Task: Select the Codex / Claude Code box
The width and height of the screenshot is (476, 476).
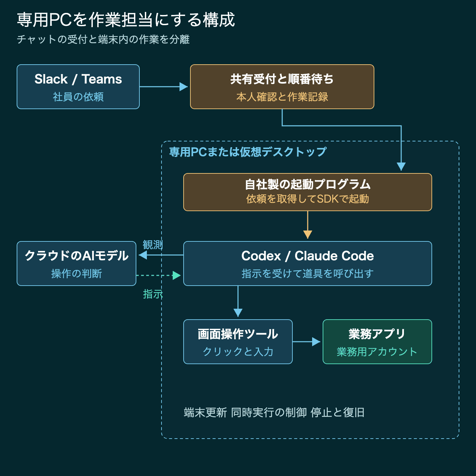Action: [308, 263]
